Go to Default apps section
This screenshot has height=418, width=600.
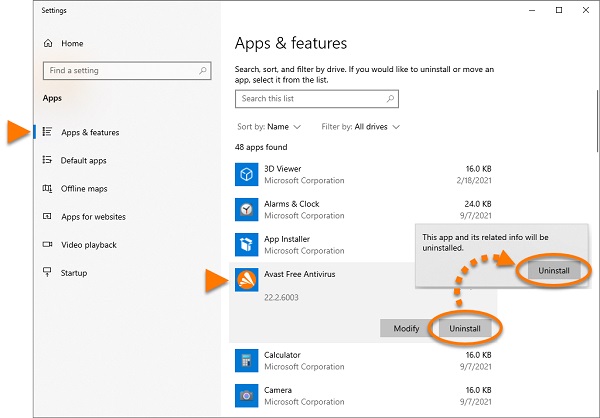83,160
